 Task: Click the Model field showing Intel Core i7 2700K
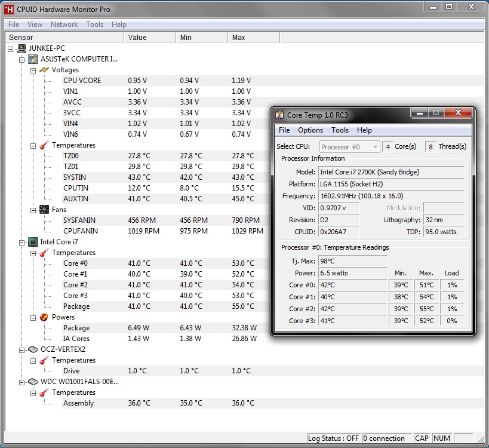point(392,172)
